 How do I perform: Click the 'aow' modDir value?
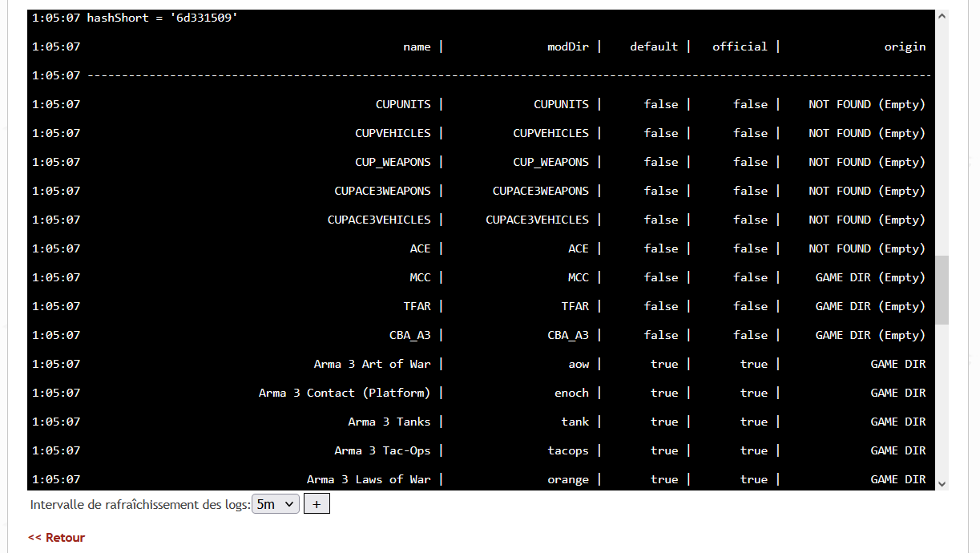click(x=579, y=364)
